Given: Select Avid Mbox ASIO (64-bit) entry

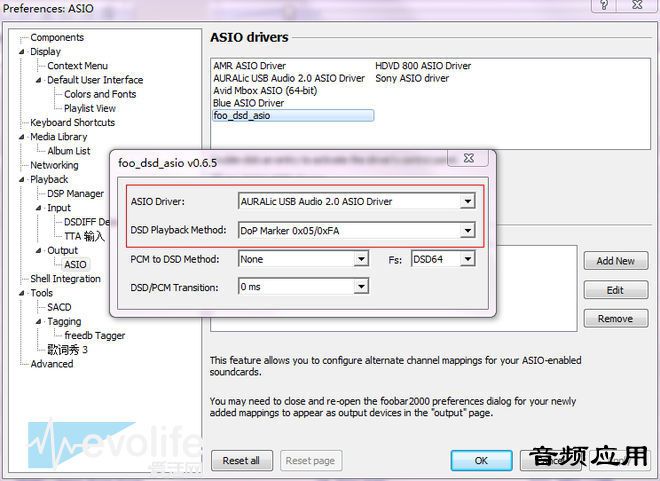Looking at the screenshot, I should 265,90.
